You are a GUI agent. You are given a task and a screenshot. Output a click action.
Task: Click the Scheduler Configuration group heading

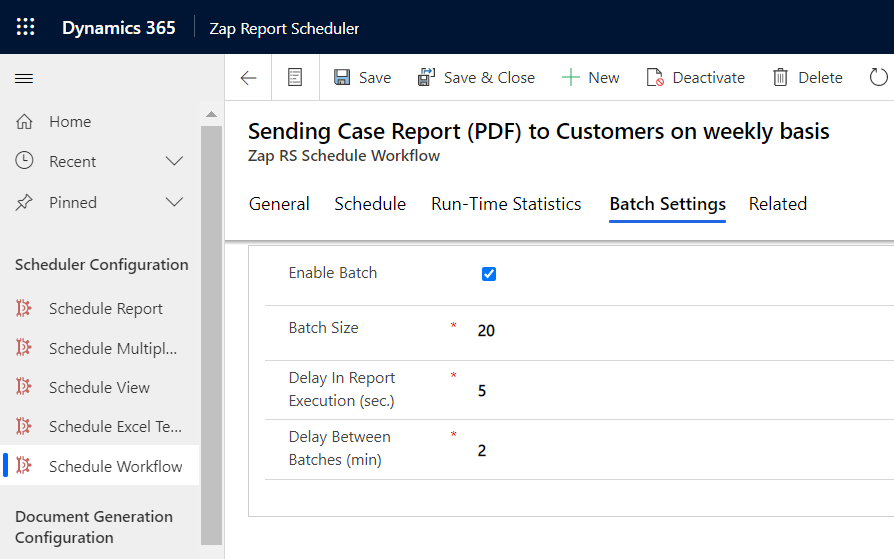pyautogui.click(x=101, y=265)
